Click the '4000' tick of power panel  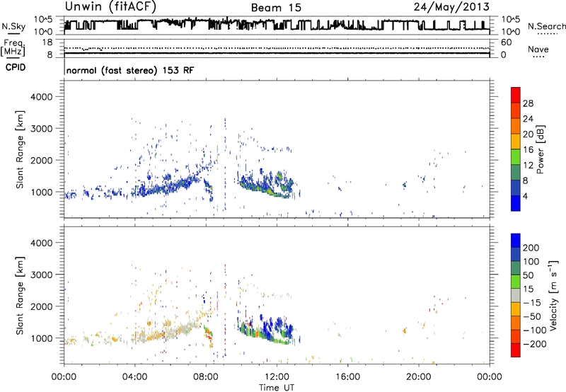coord(42,97)
